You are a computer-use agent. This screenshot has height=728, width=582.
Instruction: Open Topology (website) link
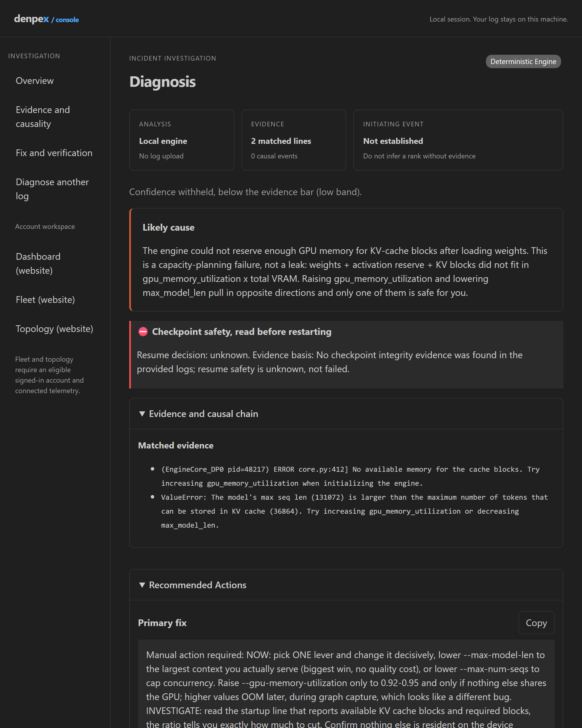[54, 328]
